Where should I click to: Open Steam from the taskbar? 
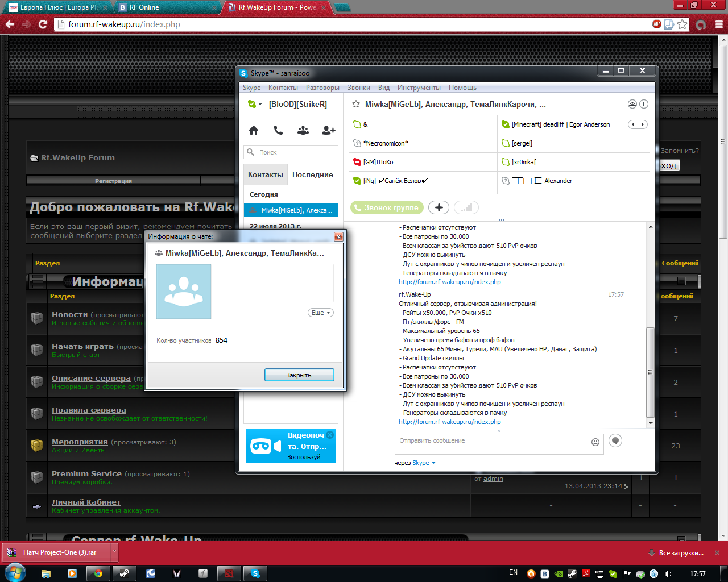(124, 573)
